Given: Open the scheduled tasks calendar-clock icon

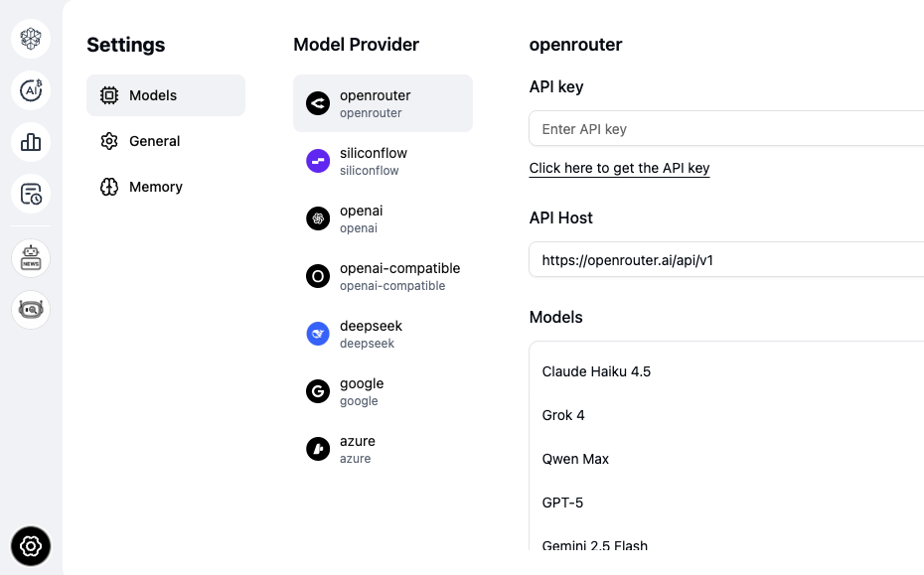Looking at the screenshot, I should coord(31,194).
